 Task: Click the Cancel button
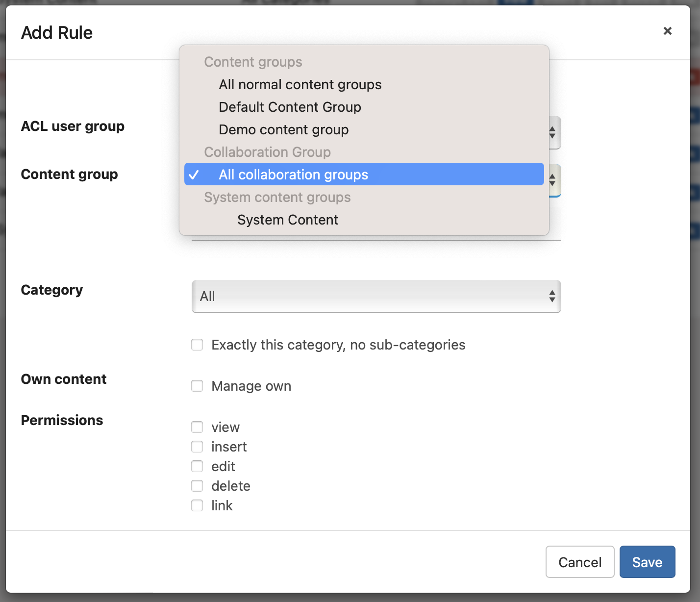click(579, 562)
